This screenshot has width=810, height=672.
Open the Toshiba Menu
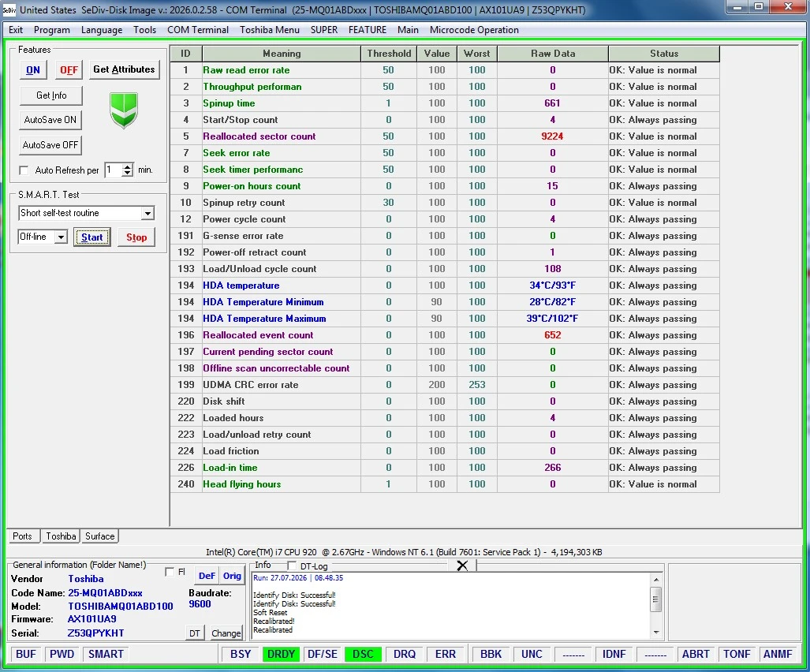point(270,30)
